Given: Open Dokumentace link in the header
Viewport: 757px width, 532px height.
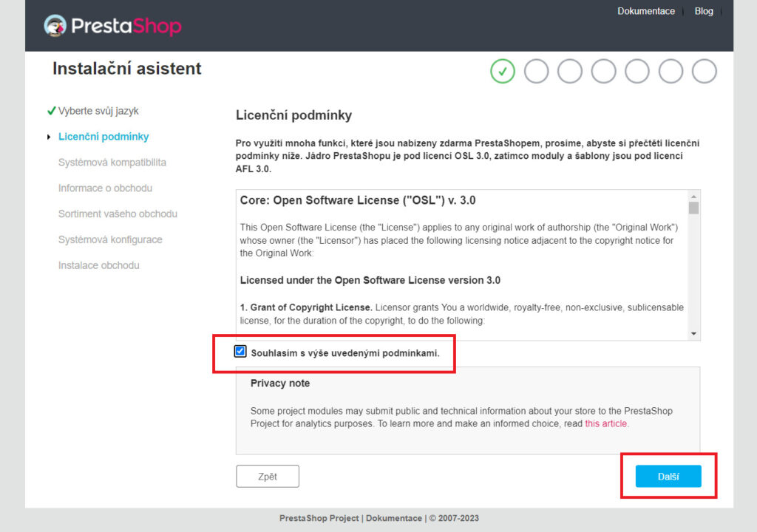Looking at the screenshot, I should point(646,11).
